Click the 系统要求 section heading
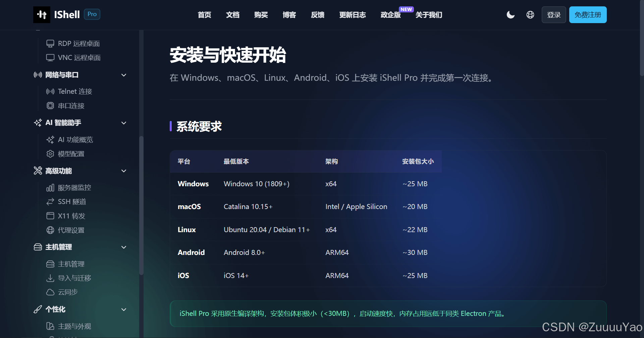 [199, 126]
